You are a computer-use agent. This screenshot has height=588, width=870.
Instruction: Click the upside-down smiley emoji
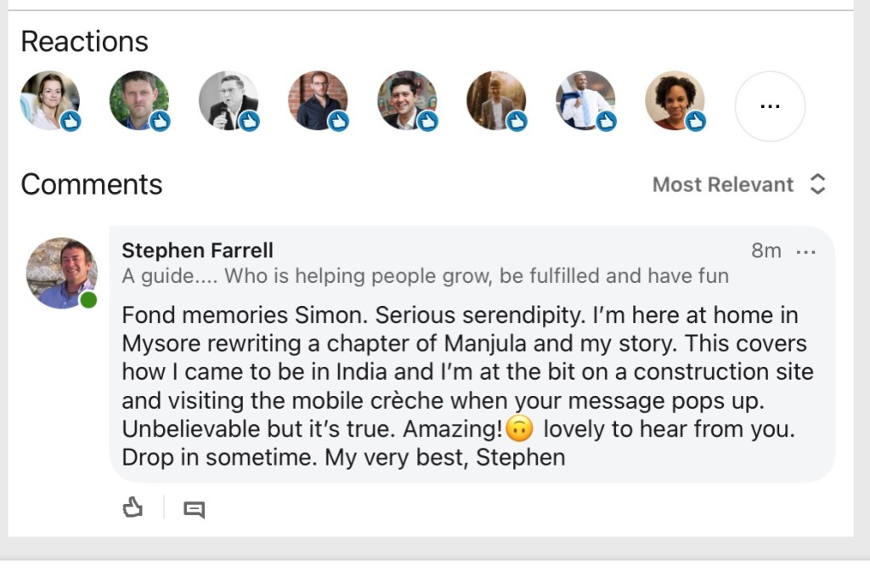pos(517,430)
